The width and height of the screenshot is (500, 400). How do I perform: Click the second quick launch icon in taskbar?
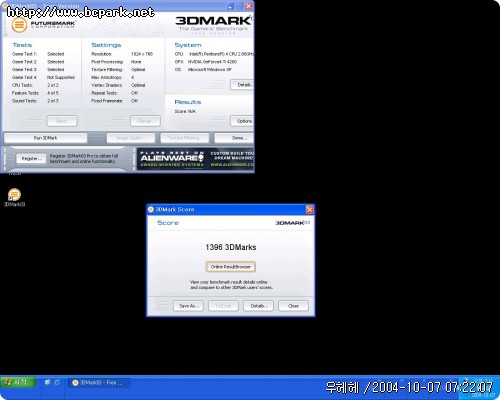[57, 382]
